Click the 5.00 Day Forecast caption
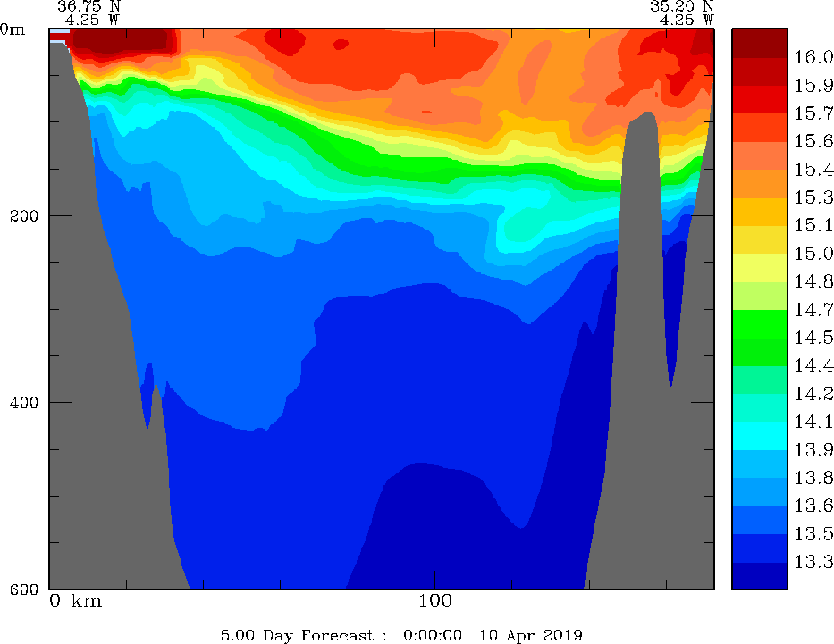Viewport: 834px width, 644px height. pyautogui.click(x=304, y=635)
